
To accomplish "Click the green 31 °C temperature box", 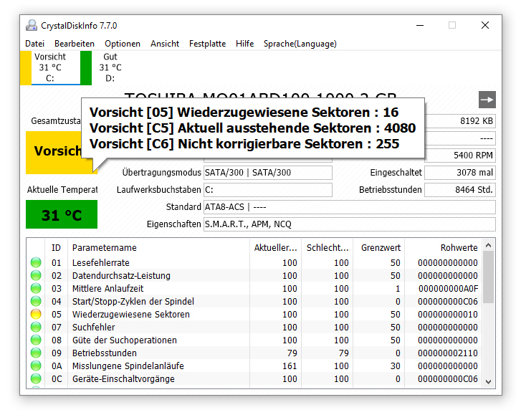I will (62, 214).
